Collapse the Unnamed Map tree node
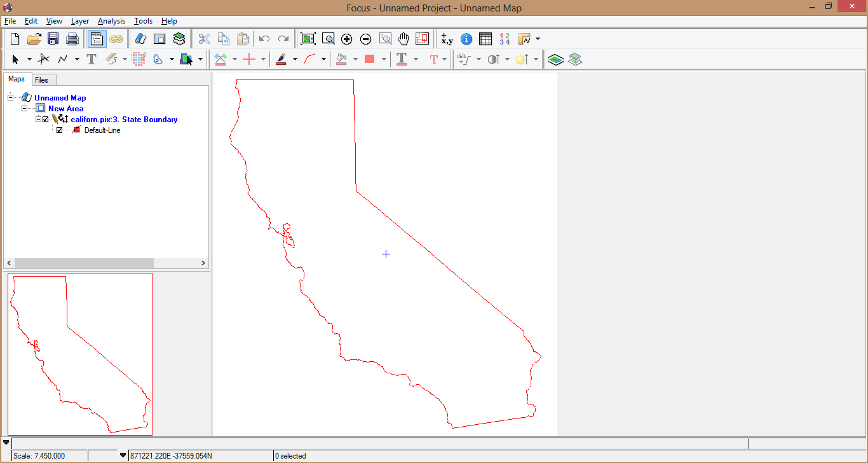The image size is (868, 463). (x=10, y=97)
